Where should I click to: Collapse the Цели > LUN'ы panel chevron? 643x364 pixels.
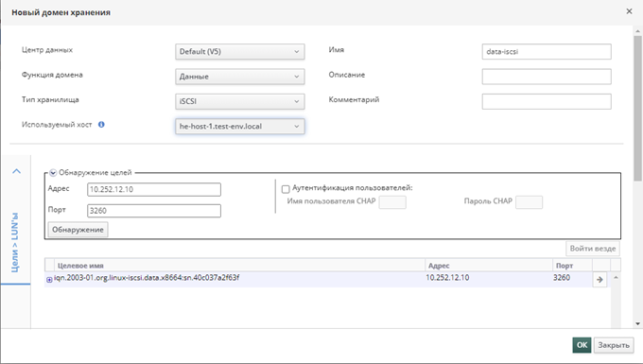[x=16, y=171]
